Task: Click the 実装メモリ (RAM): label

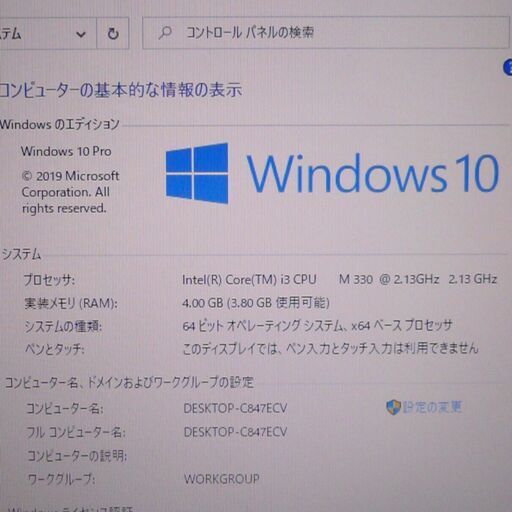Action: [71, 303]
